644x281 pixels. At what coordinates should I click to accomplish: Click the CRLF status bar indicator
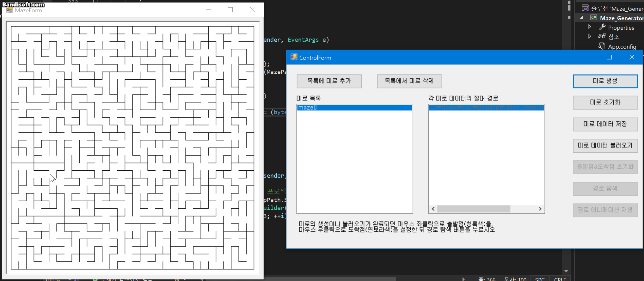coord(560,279)
